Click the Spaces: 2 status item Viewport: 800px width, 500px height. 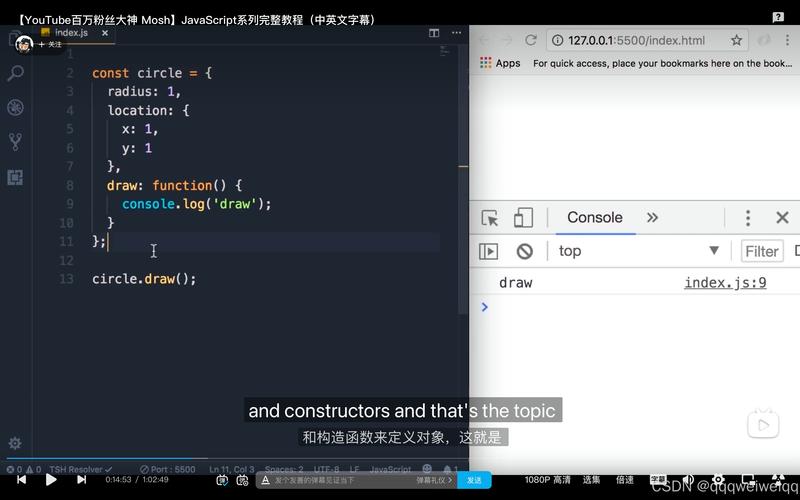[284, 469]
